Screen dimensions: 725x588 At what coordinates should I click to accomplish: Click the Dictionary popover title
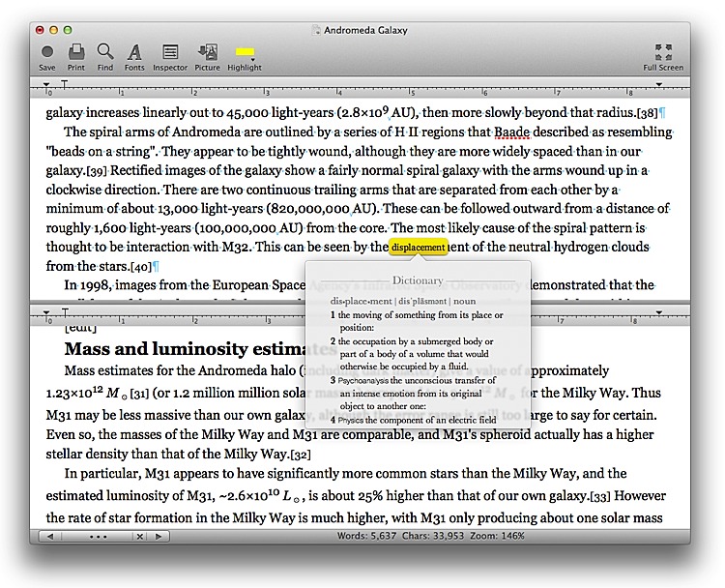click(x=418, y=280)
